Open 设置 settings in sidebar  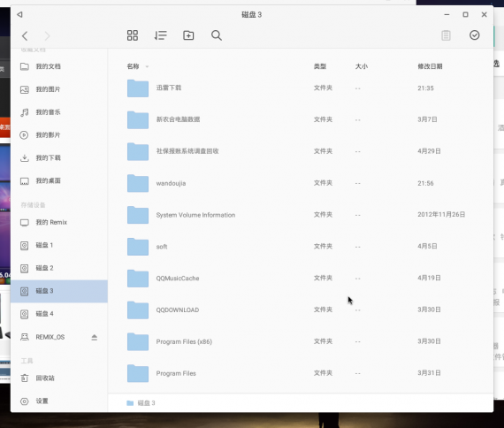coord(59,401)
